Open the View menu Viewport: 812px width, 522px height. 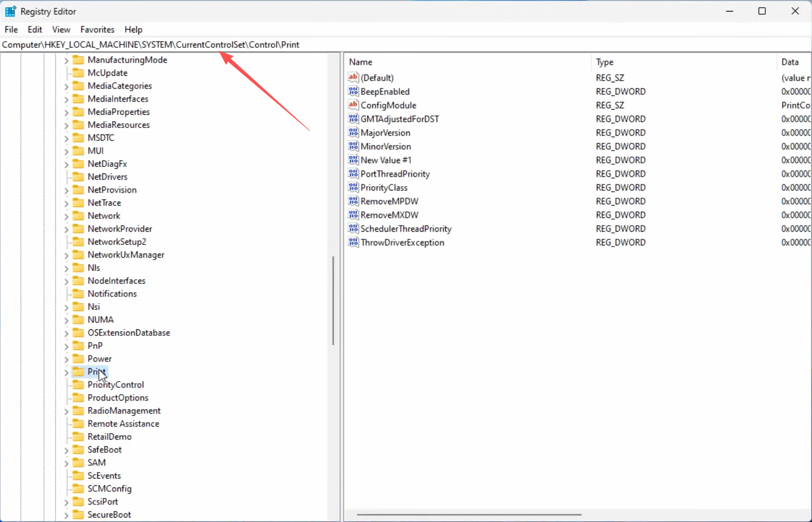tap(61, 30)
